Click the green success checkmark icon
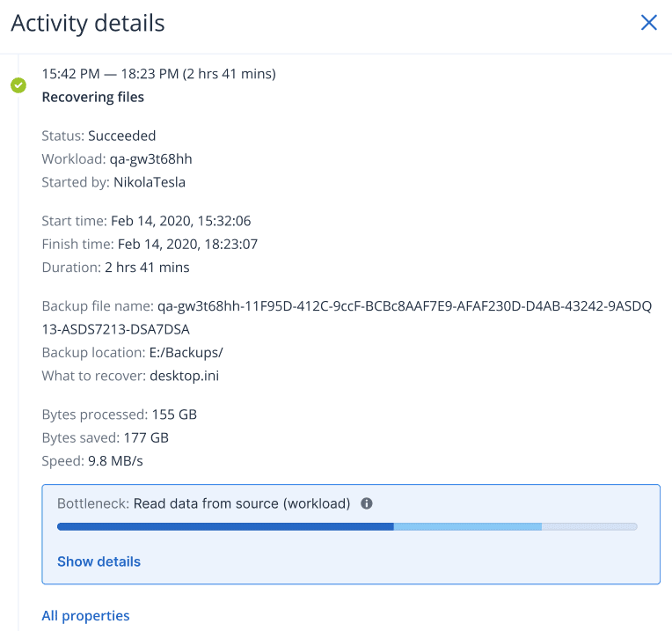This screenshot has width=672, height=631. click(18, 85)
